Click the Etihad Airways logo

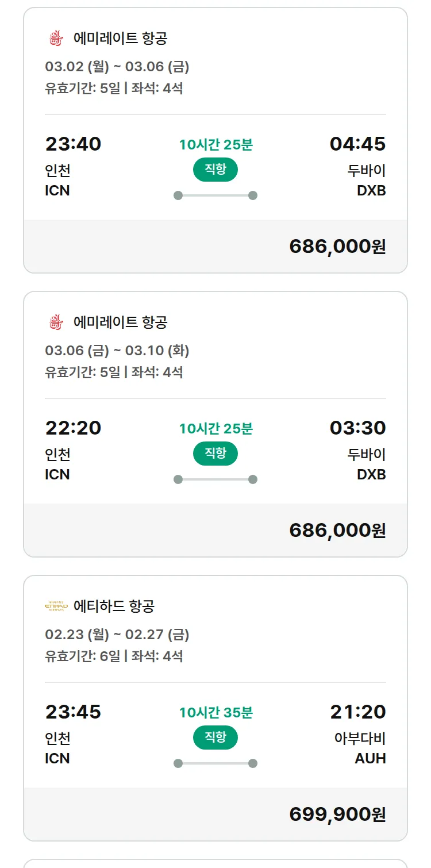[56, 606]
